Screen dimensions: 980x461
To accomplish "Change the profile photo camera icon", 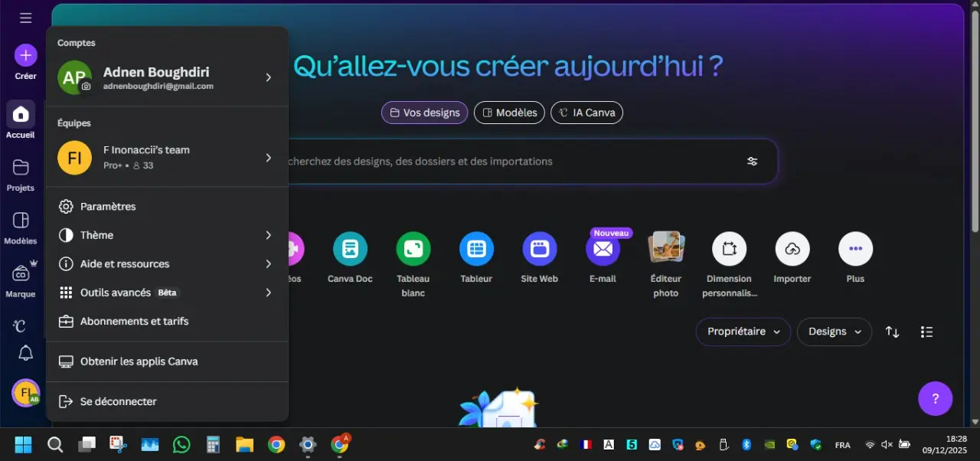I will click(x=86, y=87).
